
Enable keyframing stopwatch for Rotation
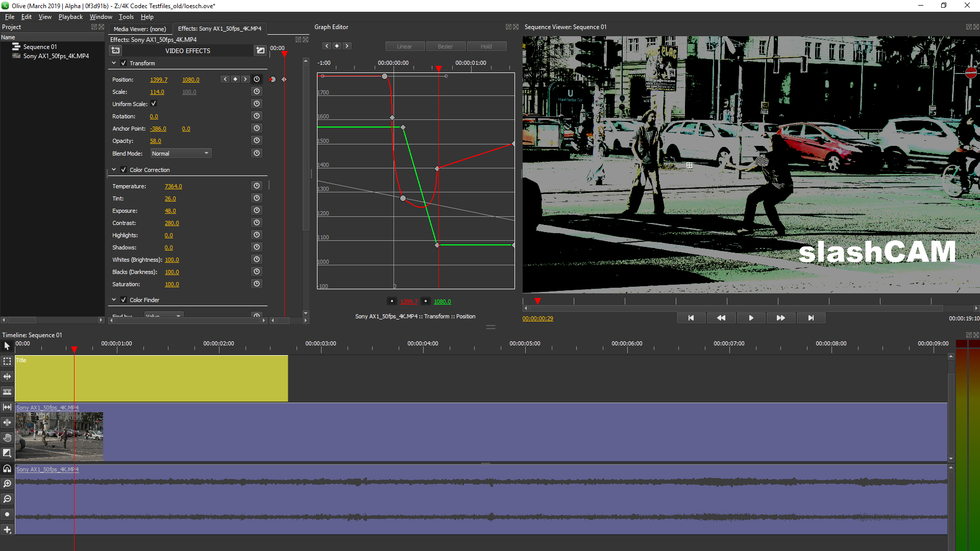pyautogui.click(x=257, y=116)
